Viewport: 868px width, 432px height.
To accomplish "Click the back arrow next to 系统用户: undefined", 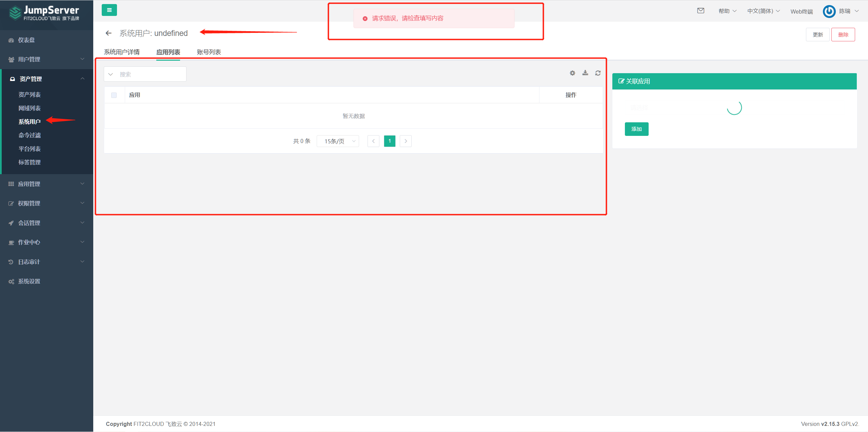I will click(x=108, y=33).
